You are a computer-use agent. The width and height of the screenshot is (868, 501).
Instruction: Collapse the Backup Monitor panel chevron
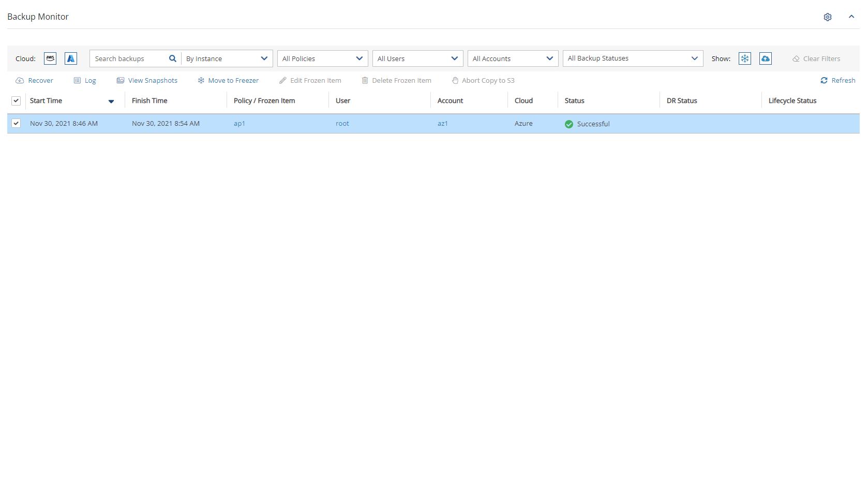(851, 17)
